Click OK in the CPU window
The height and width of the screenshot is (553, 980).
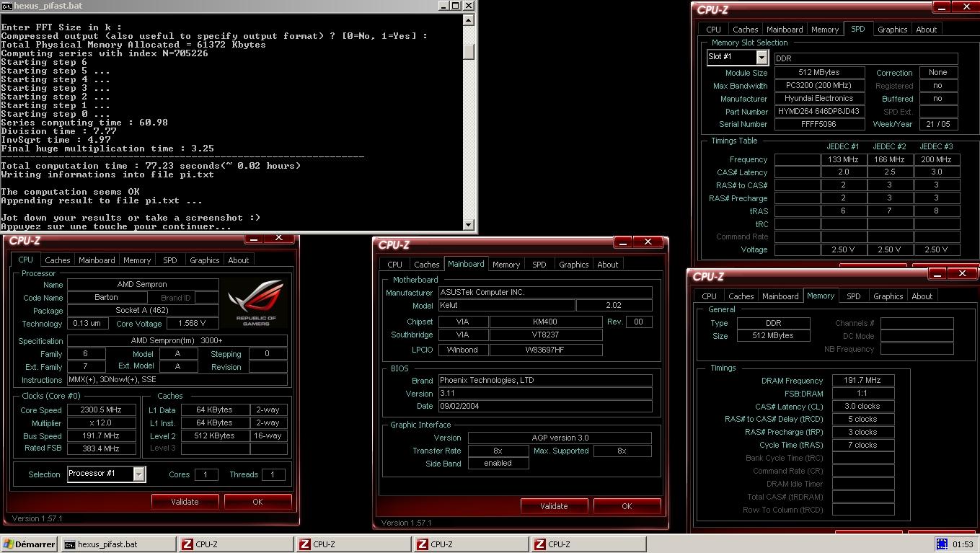tap(257, 502)
